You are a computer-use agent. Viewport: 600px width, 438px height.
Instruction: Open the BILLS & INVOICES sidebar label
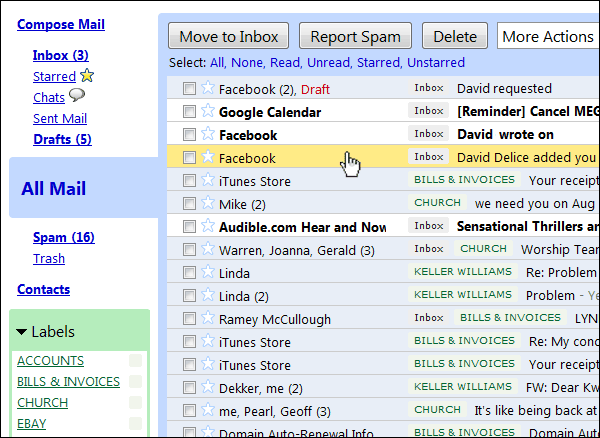(x=68, y=382)
